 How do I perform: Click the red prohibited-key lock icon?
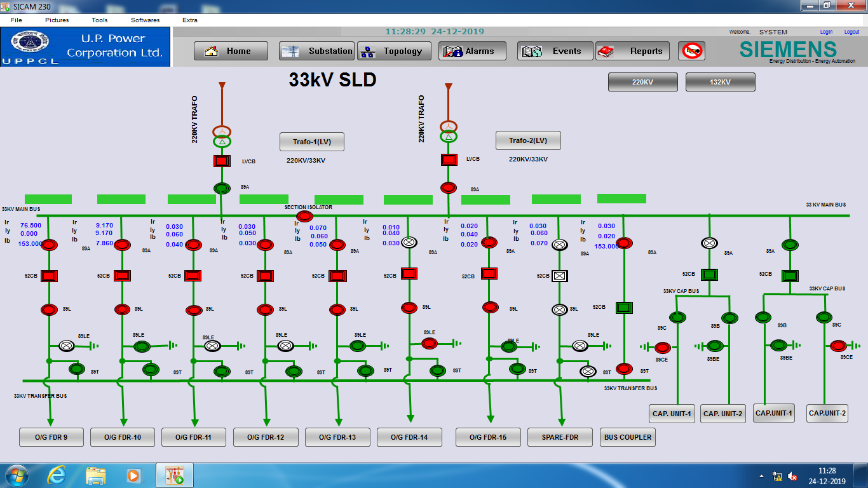691,51
